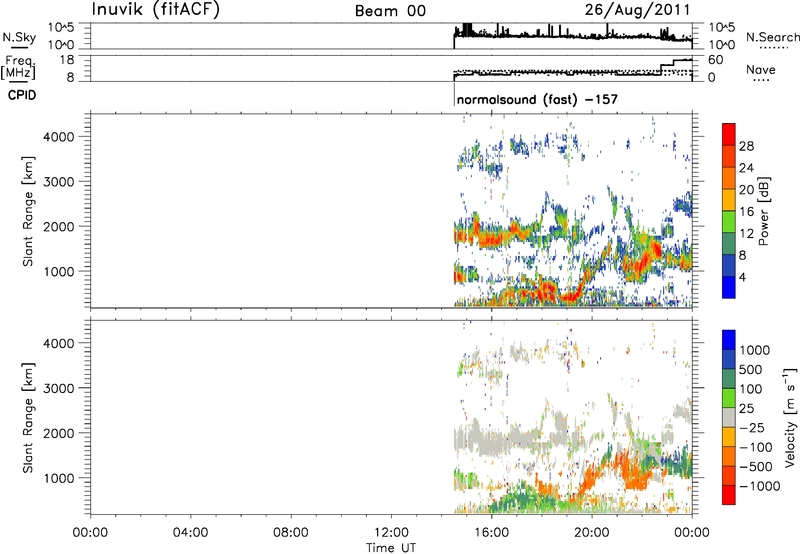The width and height of the screenshot is (800, 554).
Task: Click the '12' label on the power colorbar
Action: pos(746,234)
